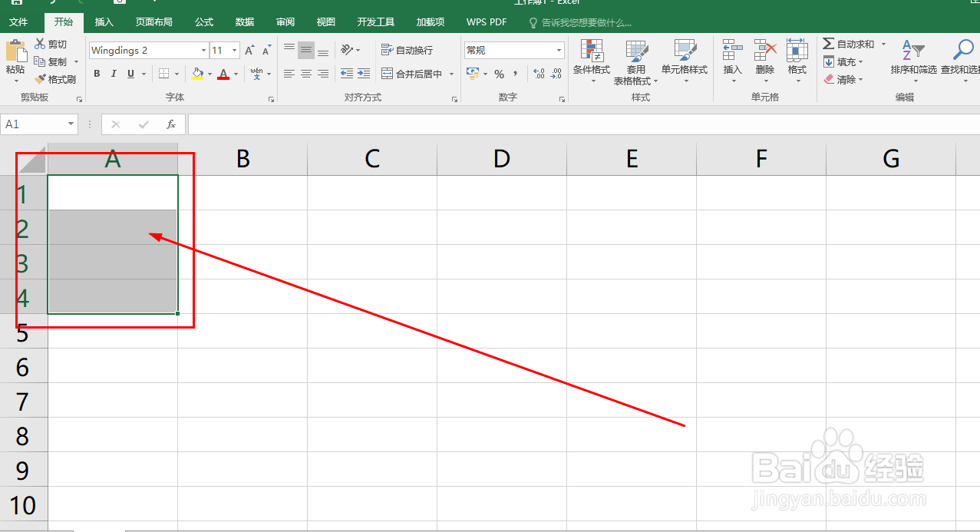Toggle Italic formatting
Screen dimensions: 980x532
click(114, 74)
